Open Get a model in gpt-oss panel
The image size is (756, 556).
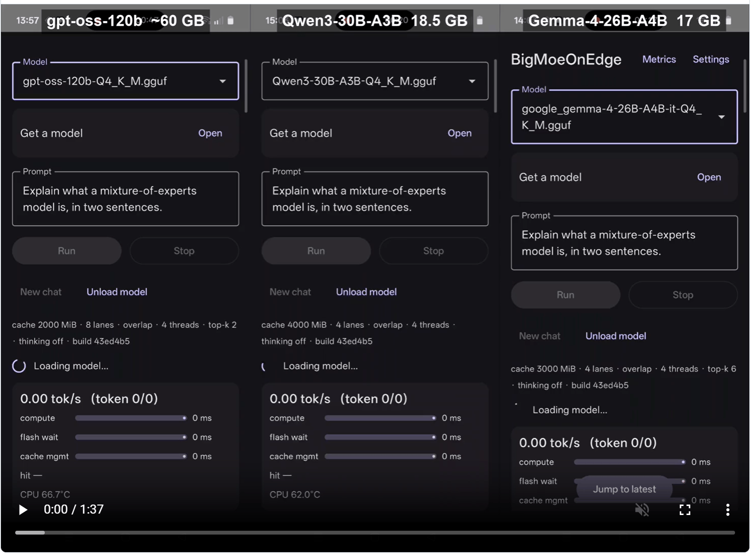(210, 133)
